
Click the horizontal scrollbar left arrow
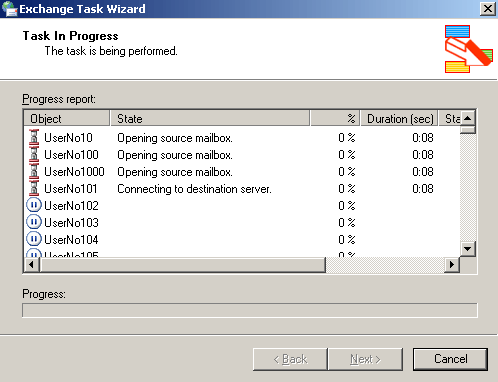(31, 265)
